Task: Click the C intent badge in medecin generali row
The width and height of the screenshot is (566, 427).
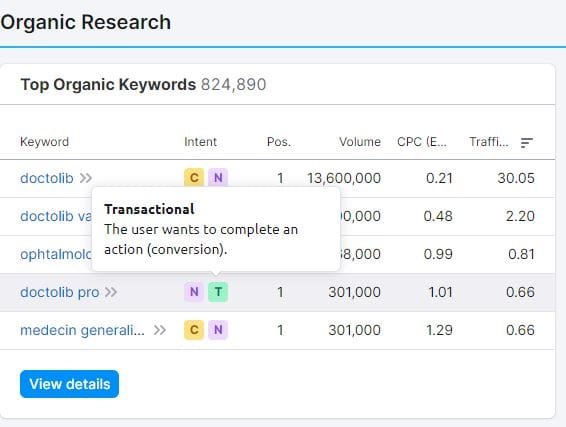Action: [x=194, y=330]
